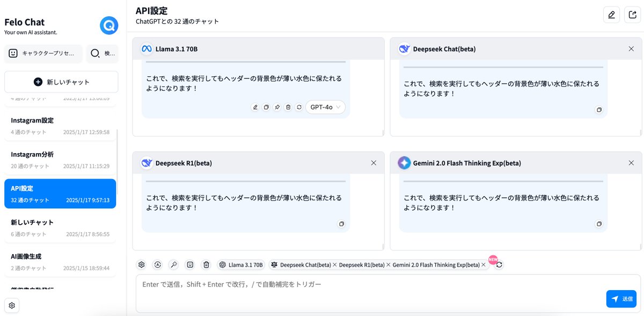The width and height of the screenshot is (644, 316).
Task: Select the API設定 chat in sidebar
Action: pyautogui.click(x=60, y=193)
